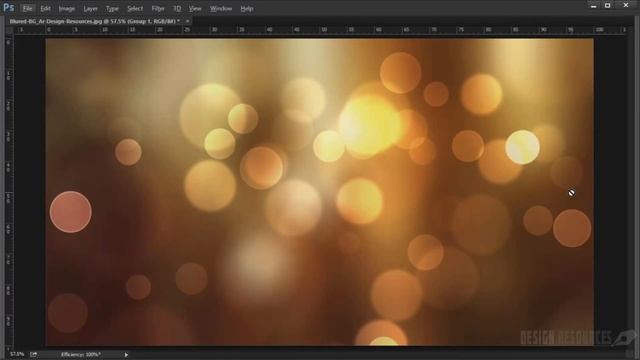Open the 3D menu
The width and height of the screenshot is (640, 360).
click(x=177, y=8)
